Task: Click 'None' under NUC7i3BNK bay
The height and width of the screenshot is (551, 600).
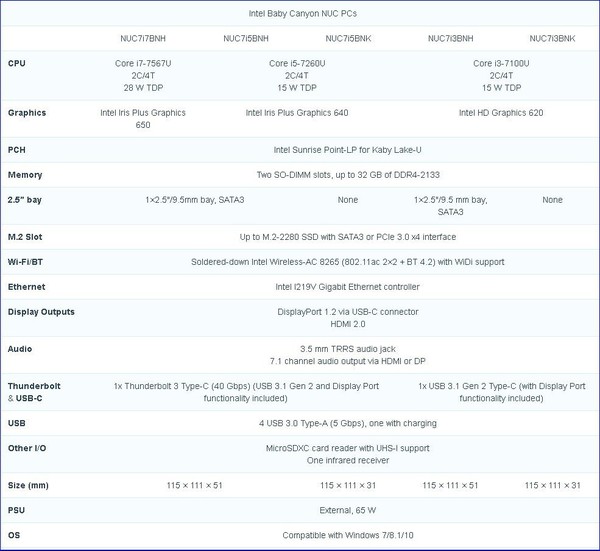Action: click(x=553, y=200)
